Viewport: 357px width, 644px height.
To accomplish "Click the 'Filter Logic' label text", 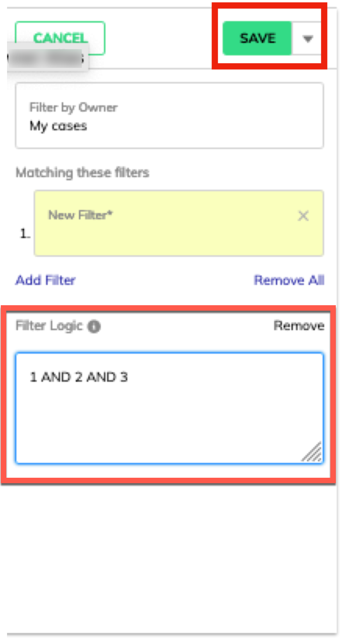I will click(x=49, y=326).
